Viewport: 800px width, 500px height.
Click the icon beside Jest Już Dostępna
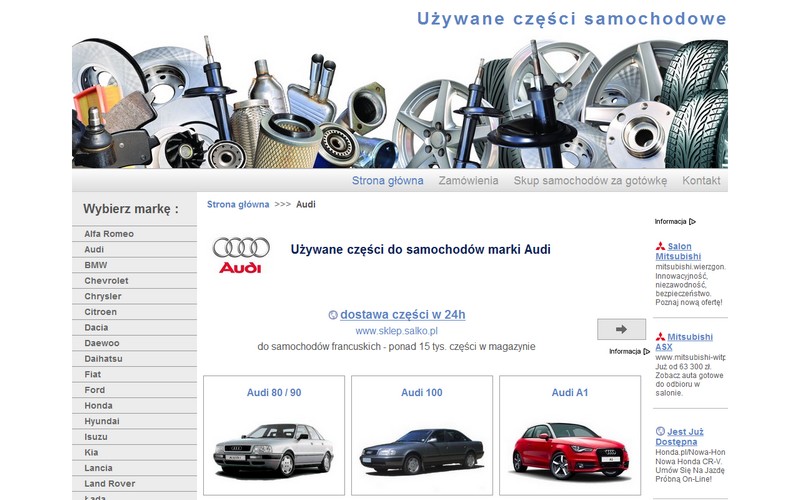660,432
